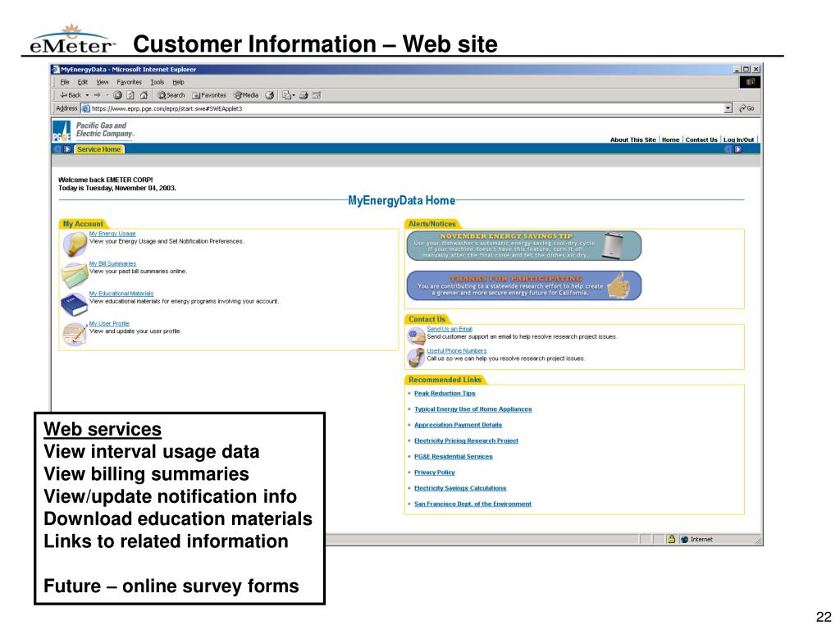The width and height of the screenshot is (840, 630).
Task: Click the Edit page toolbar icon
Action: pyautogui.click(x=317, y=95)
